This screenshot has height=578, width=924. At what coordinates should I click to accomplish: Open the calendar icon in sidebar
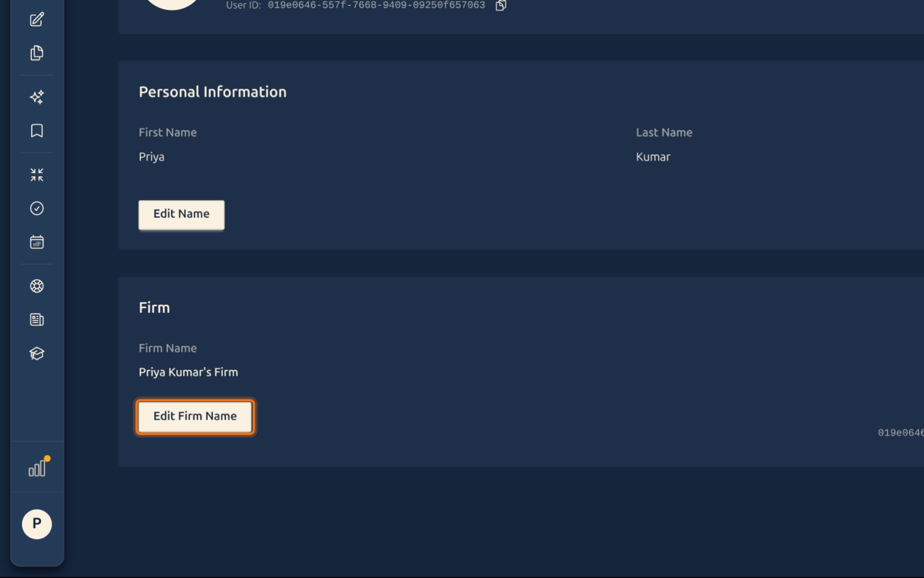tap(37, 242)
